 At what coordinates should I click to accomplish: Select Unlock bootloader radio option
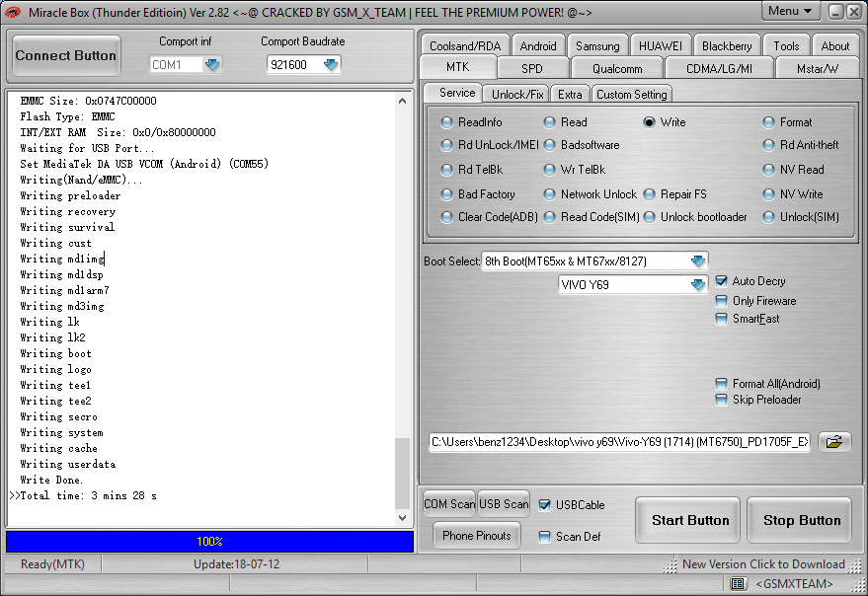click(650, 217)
